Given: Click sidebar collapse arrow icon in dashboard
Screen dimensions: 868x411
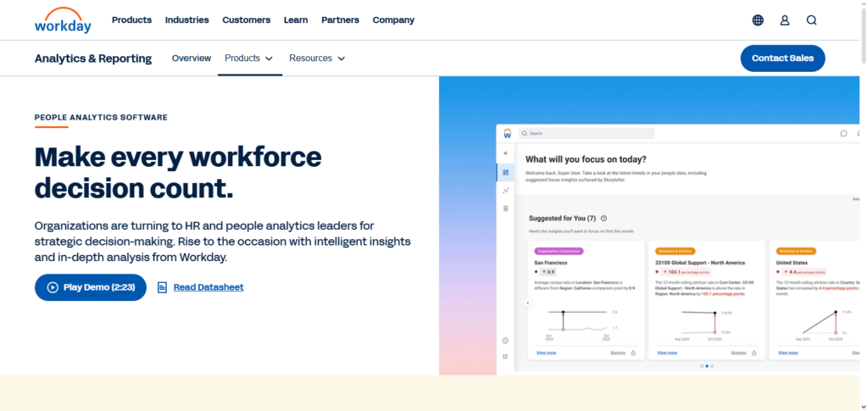Looking at the screenshot, I should [x=505, y=153].
